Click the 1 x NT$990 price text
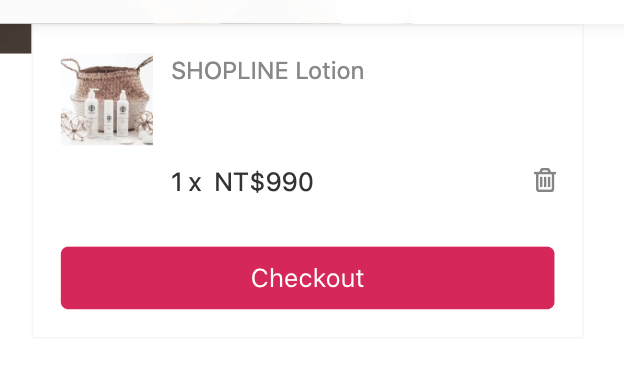Image resolution: width=624 pixels, height=368 pixels. (242, 182)
